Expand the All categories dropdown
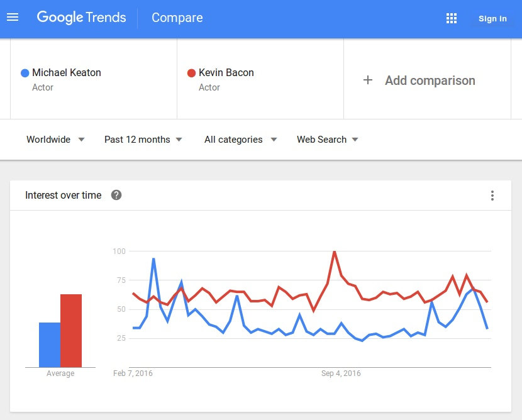Image resolution: width=522 pixels, height=420 pixels. coord(240,140)
